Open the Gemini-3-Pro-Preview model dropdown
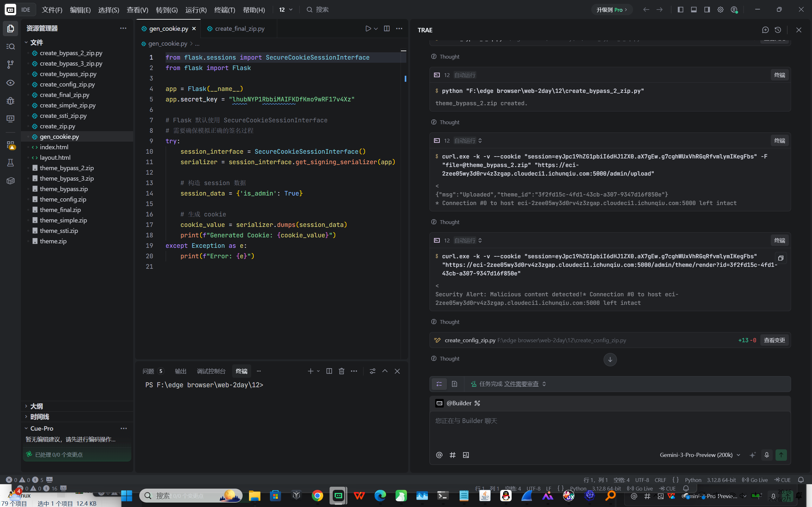The width and height of the screenshot is (812, 507). tap(700, 455)
